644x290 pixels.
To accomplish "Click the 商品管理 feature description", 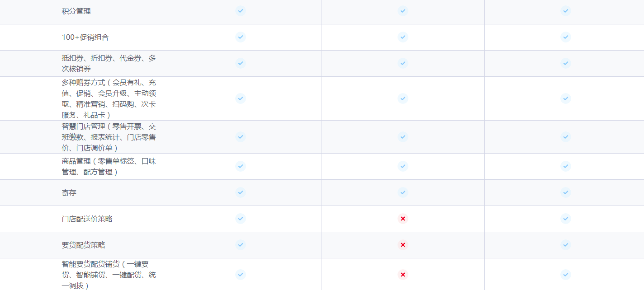I will pyautogui.click(x=109, y=167).
